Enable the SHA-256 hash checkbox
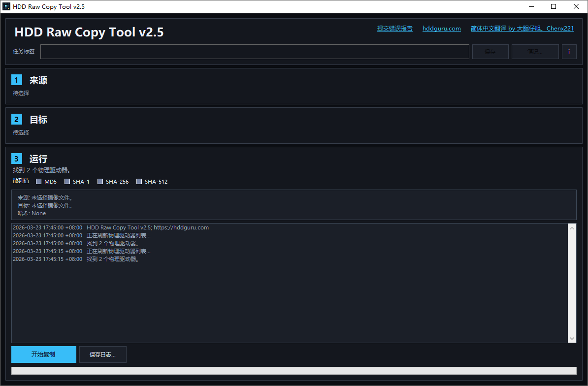The image size is (588, 386). tap(100, 181)
